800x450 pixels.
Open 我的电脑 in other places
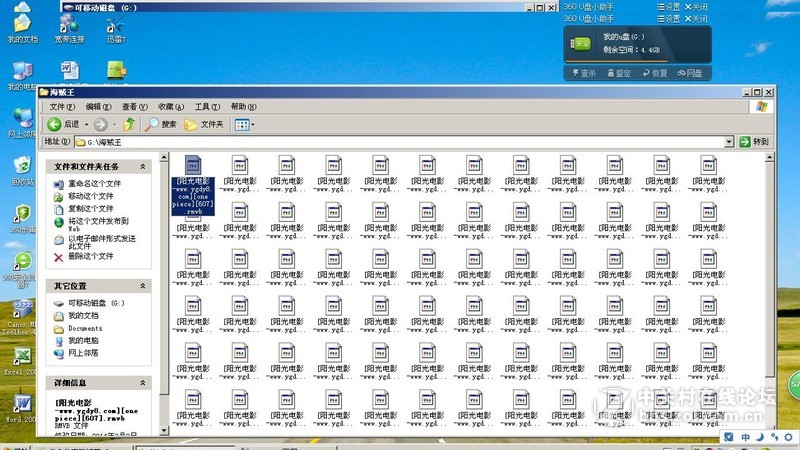tap(83, 340)
